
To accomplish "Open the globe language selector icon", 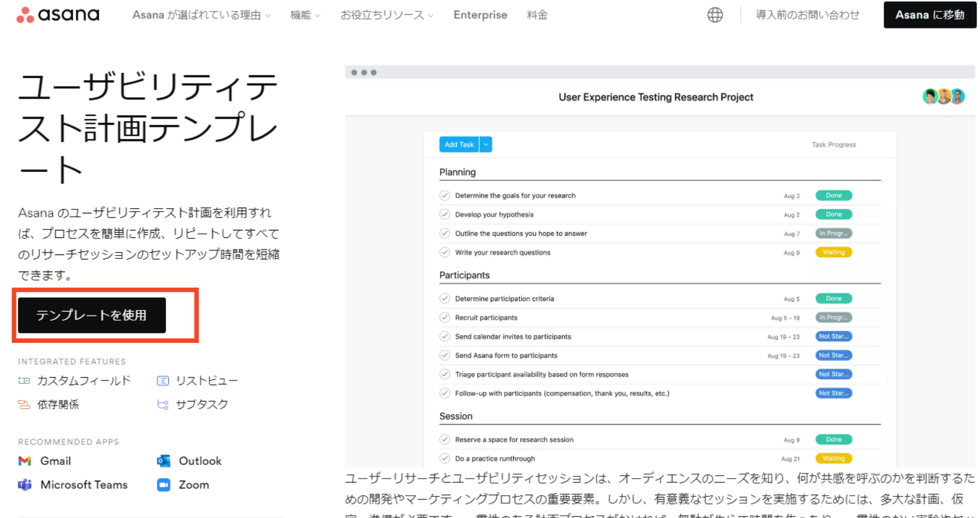I will (x=715, y=15).
